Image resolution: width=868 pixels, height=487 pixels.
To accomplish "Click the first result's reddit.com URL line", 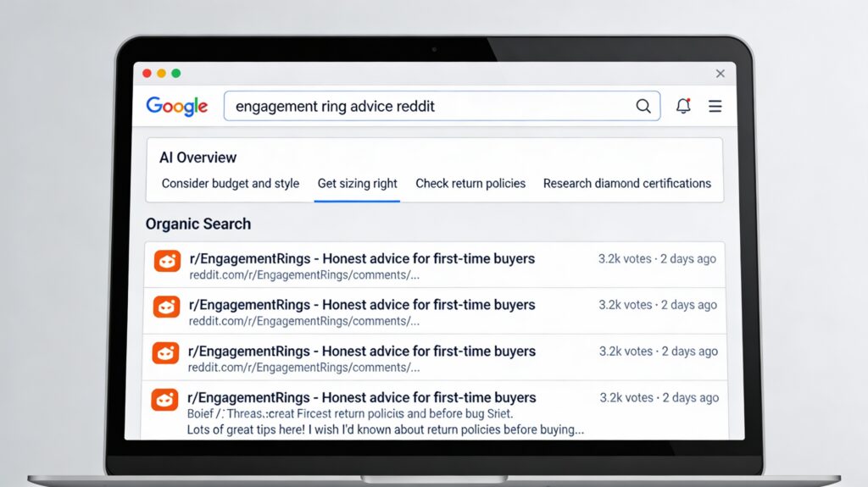I will coord(304,275).
